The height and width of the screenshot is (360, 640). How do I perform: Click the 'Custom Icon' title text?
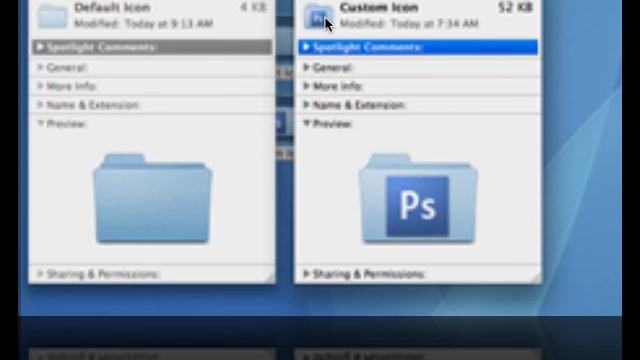[x=379, y=7]
